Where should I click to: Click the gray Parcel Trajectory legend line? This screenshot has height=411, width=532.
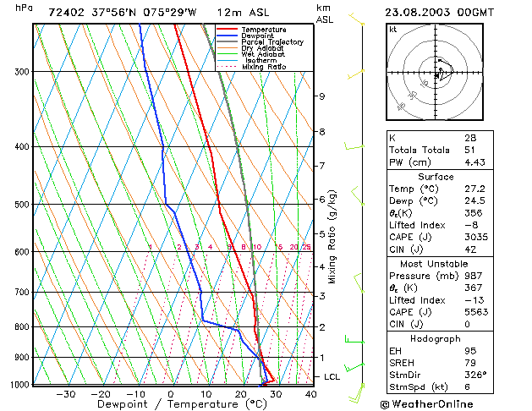pyautogui.click(x=227, y=41)
